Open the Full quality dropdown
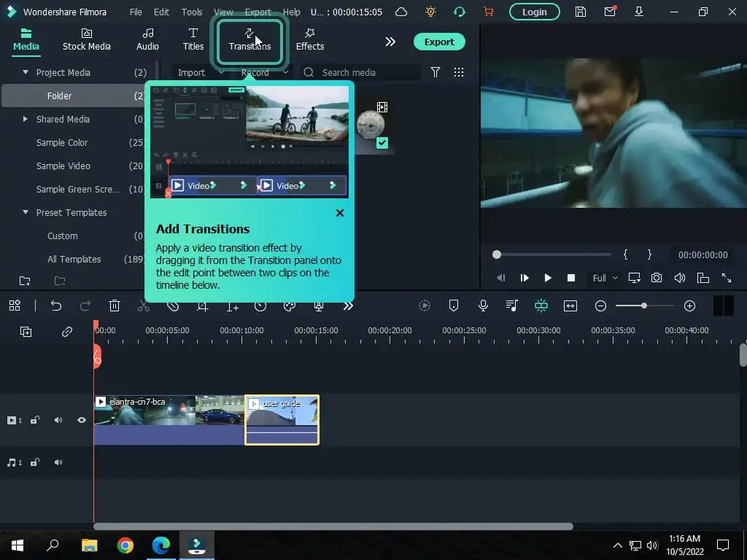The image size is (747, 560). pos(605,278)
